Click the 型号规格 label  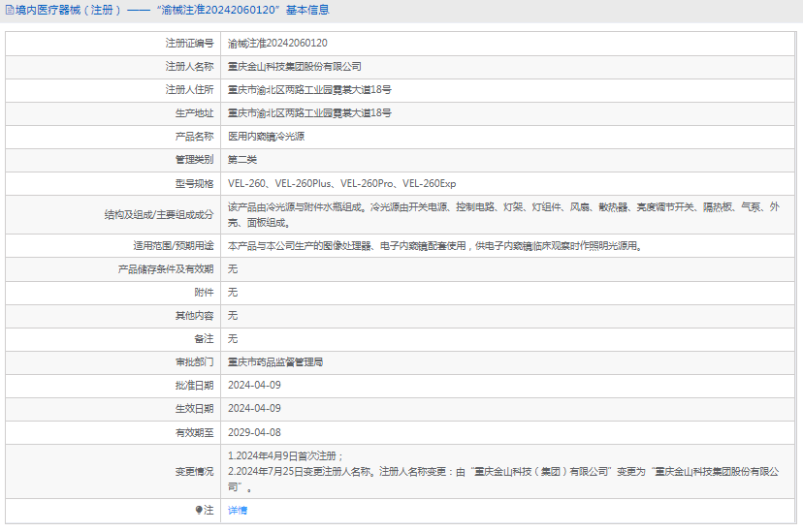pyautogui.click(x=195, y=184)
